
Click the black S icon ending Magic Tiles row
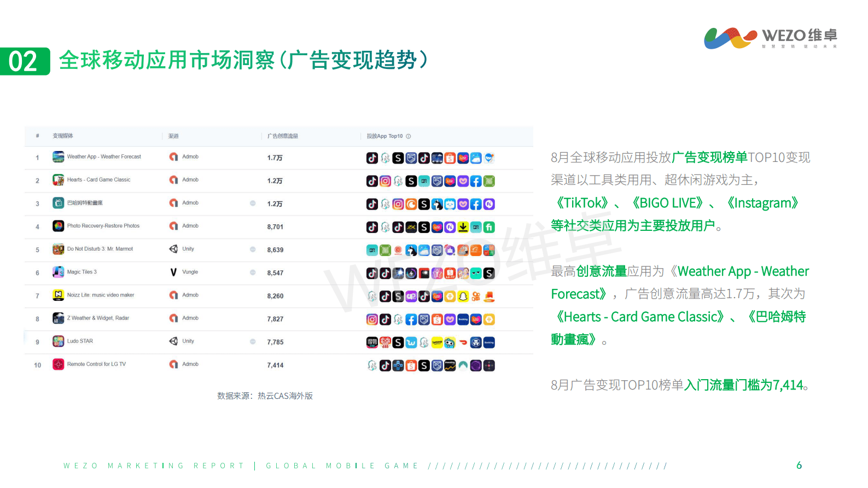(x=489, y=273)
